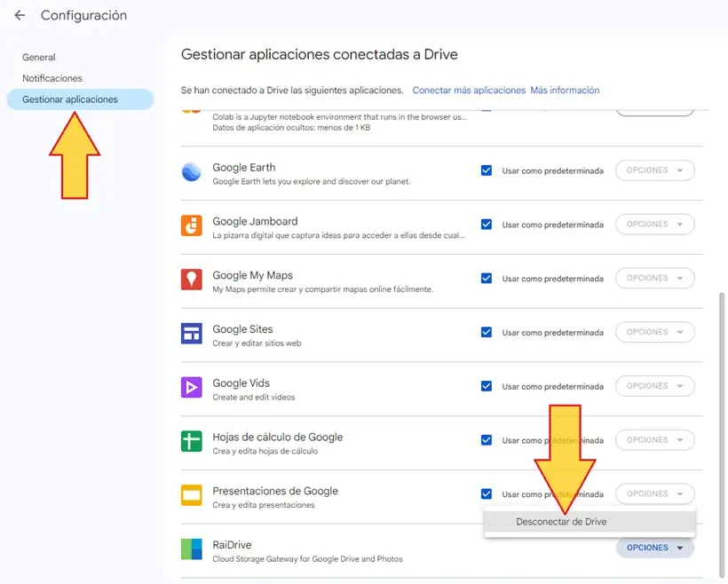Select Desconectar de Drive menu entry
The image size is (728, 584).
pos(590,522)
